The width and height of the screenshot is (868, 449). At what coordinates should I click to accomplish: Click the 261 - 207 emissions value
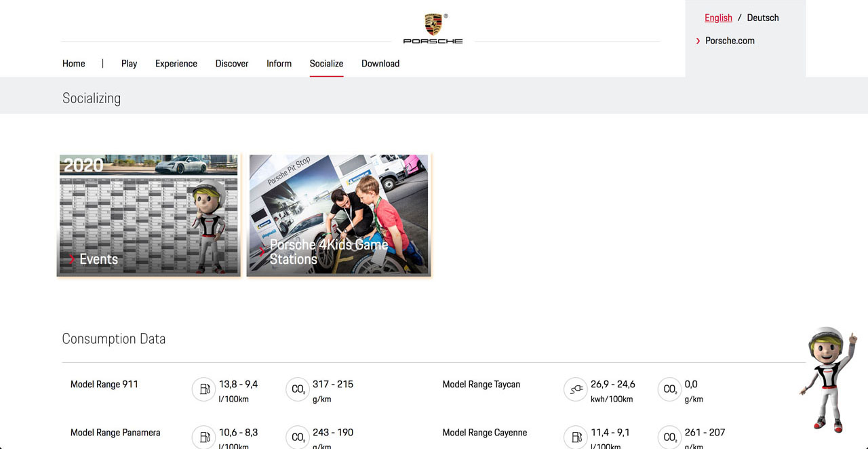coord(705,432)
